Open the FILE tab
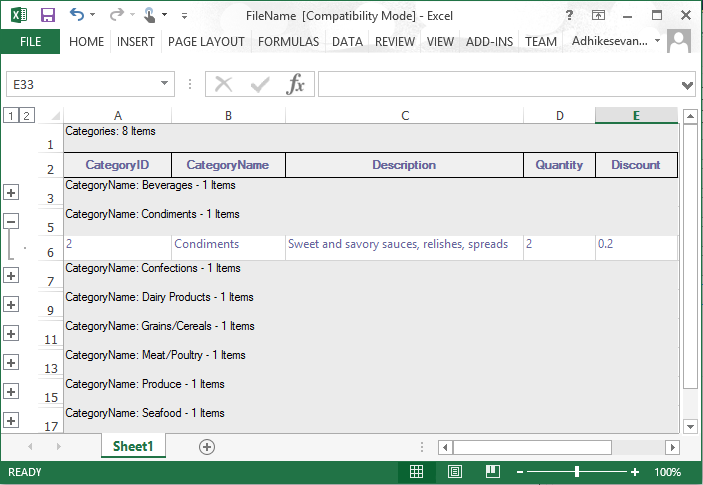The width and height of the screenshot is (703, 485). tap(30, 42)
